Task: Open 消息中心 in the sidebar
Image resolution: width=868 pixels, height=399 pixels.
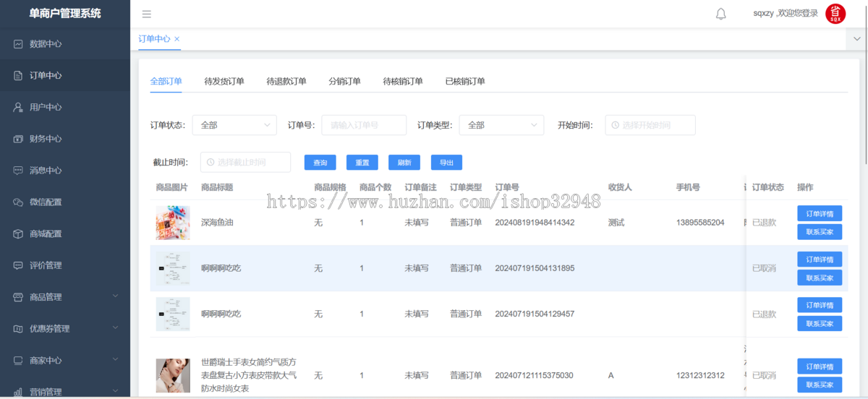Action: pos(65,171)
